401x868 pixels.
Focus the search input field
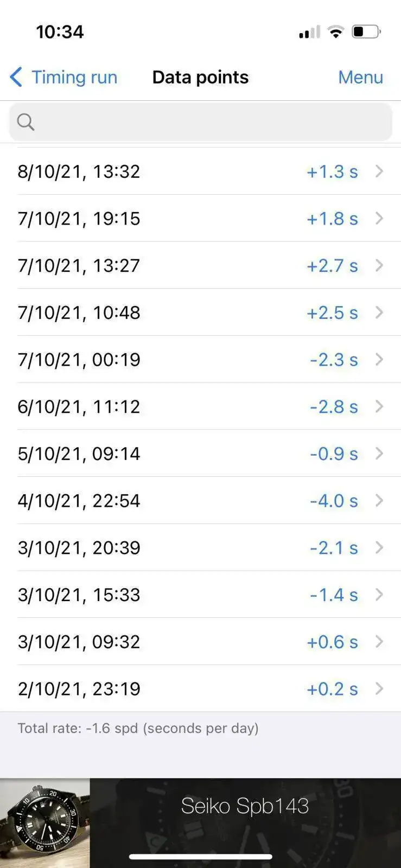200,122
